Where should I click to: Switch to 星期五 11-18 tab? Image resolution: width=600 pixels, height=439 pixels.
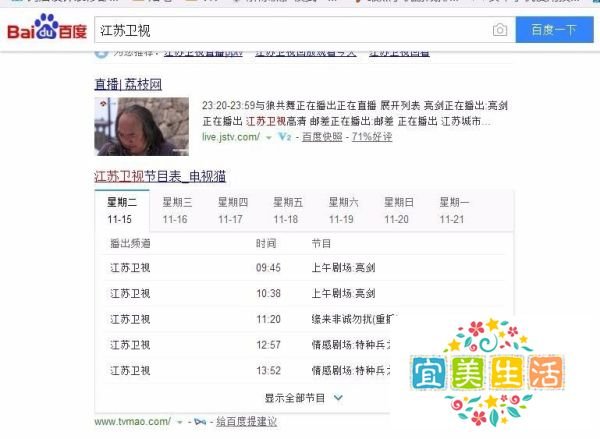click(288, 211)
